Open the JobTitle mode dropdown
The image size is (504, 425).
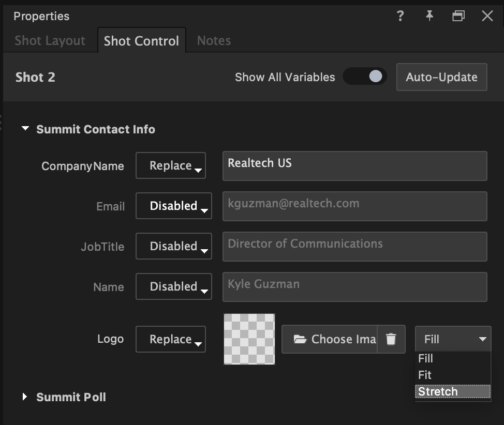pyautogui.click(x=174, y=246)
